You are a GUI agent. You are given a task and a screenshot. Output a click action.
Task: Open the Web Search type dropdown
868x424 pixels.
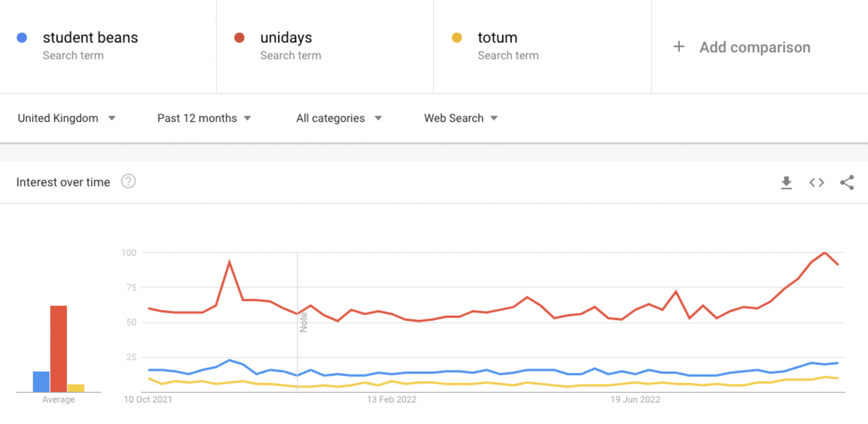click(x=461, y=118)
